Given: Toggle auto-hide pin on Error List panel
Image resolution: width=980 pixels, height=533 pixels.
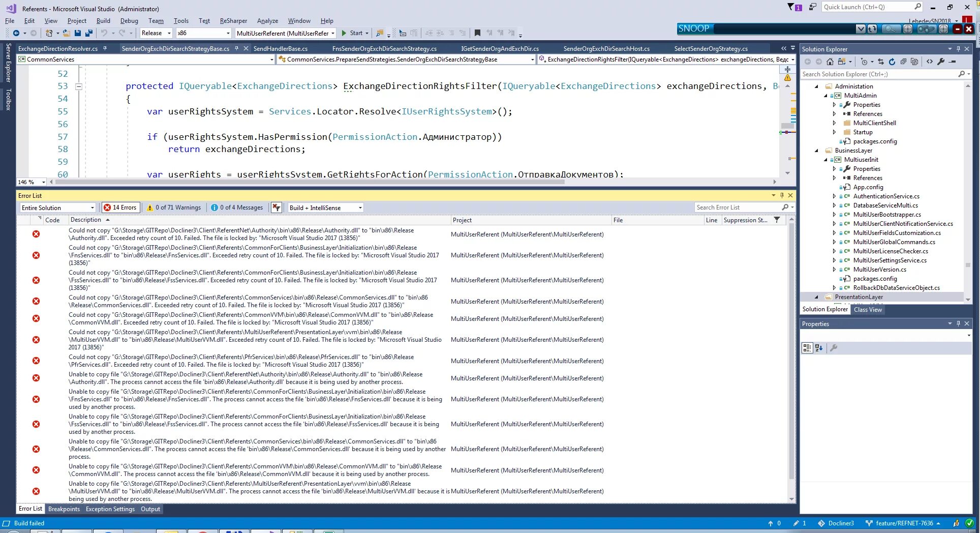Looking at the screenshot, I should pyautogui.click(x=782, y=195).
